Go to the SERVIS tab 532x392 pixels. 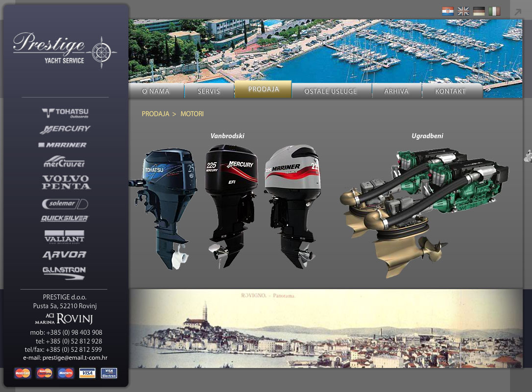(x=209, y=91)
